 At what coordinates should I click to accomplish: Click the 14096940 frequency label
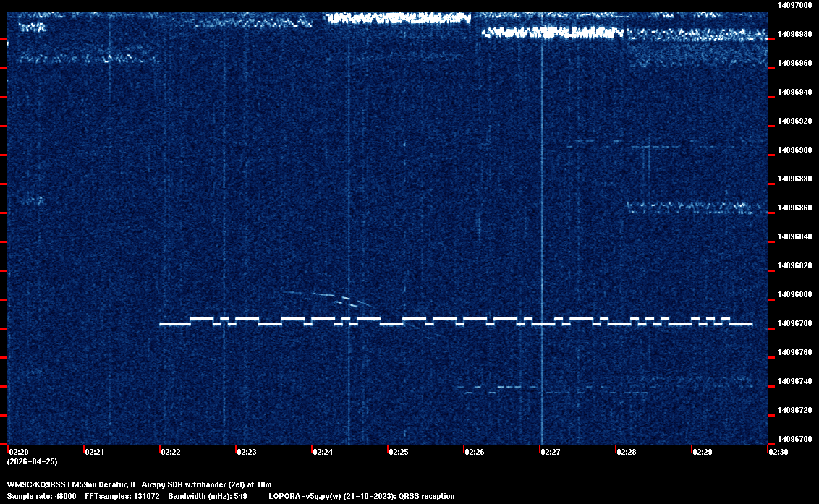point(795,92)
